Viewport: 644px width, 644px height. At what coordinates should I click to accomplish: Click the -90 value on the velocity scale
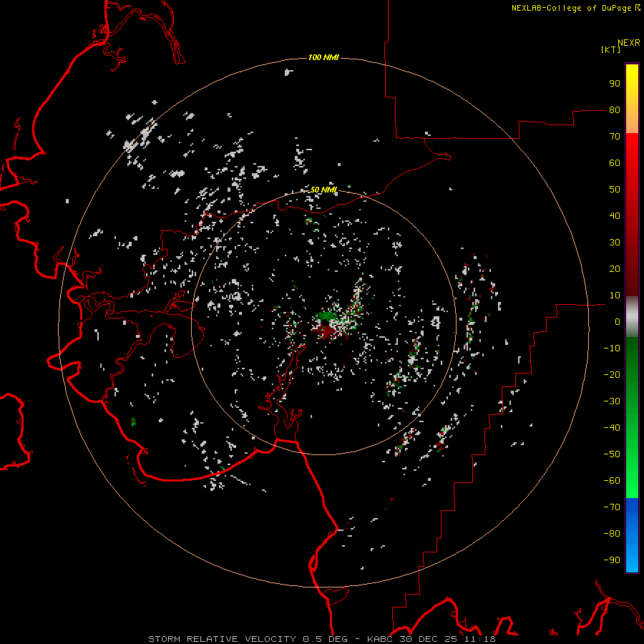612,560
